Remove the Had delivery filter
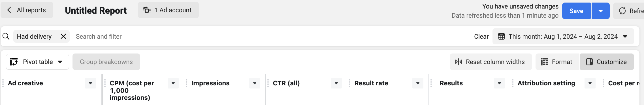 (63, 36)
